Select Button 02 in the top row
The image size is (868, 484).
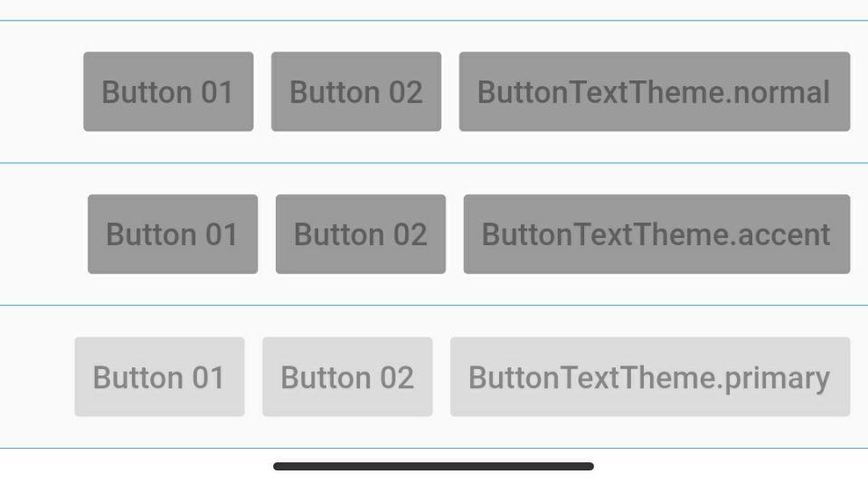pos(356,91)
